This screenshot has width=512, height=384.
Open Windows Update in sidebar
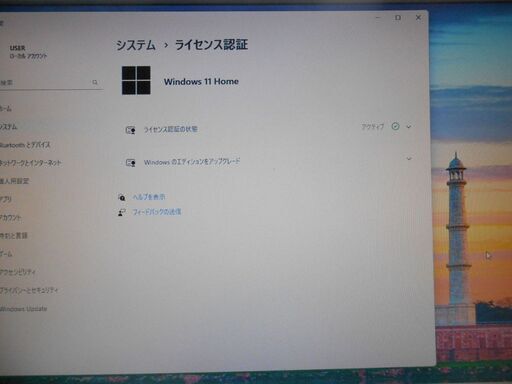point(23,309)
